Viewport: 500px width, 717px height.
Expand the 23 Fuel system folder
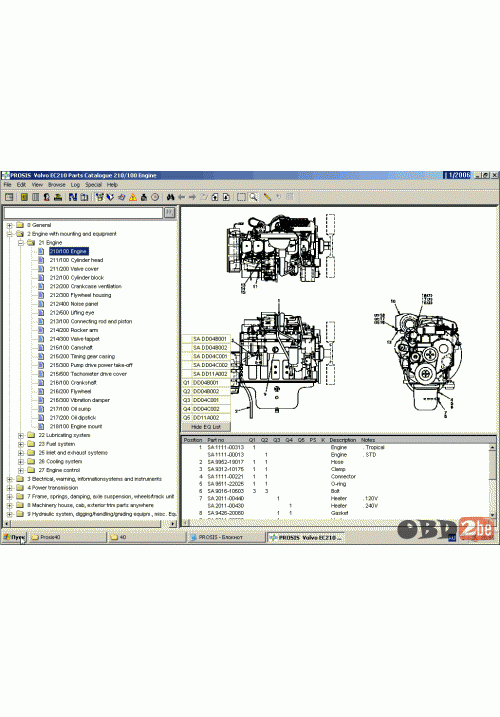pyautogui.click(x=21, y=444)
